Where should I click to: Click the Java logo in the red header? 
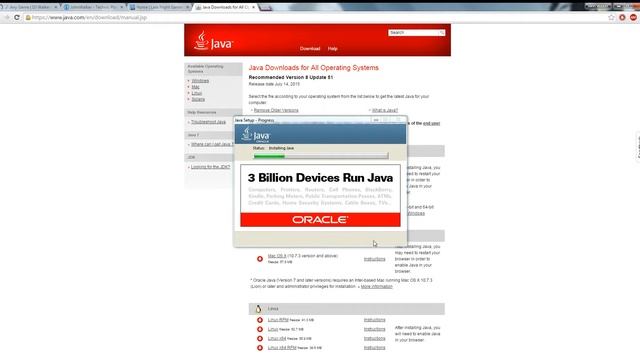click(x=213, y=40)
